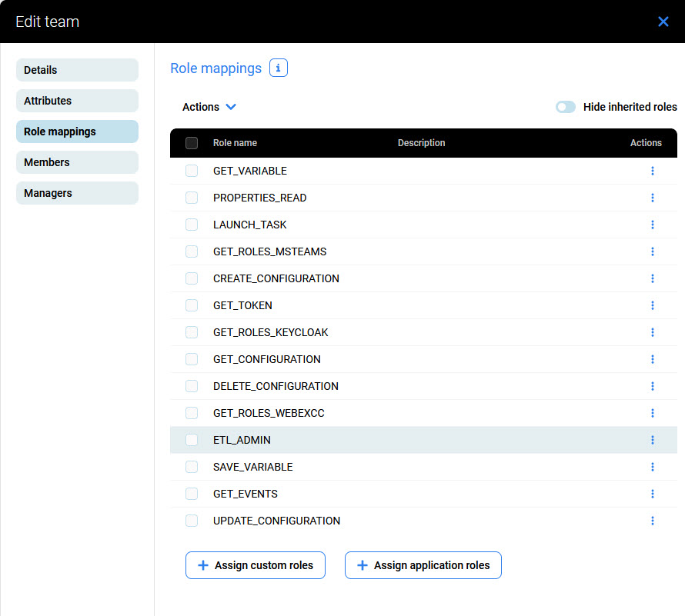Open actions menu for UPDATE_CONFIGURATION role
The width and height of the screenshot is (685, 616).
click(x=652, y=521)
